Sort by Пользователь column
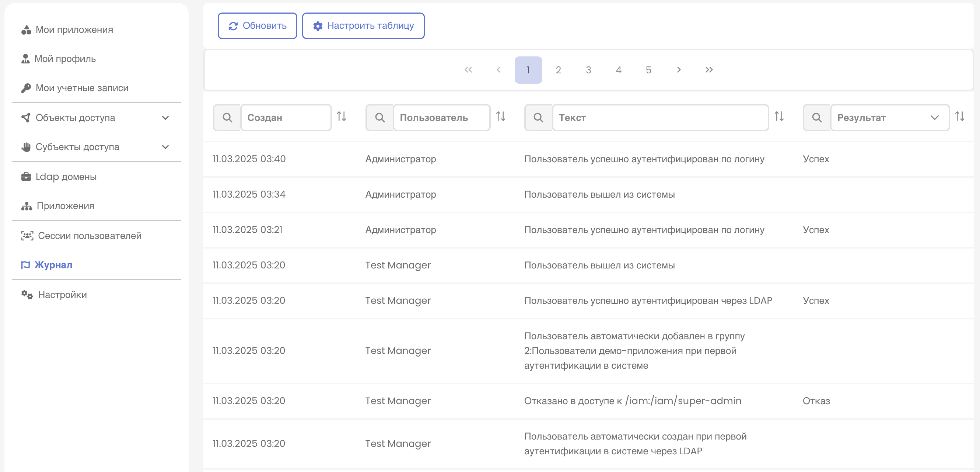 501,116
